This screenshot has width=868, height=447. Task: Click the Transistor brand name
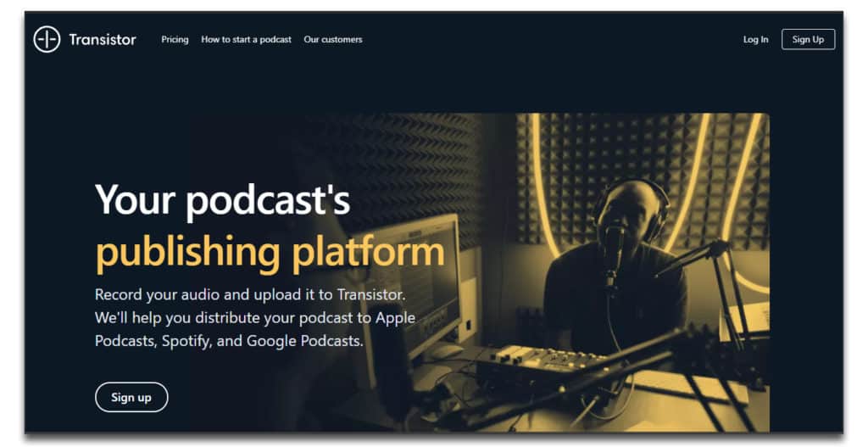click(x=103, y=39)
